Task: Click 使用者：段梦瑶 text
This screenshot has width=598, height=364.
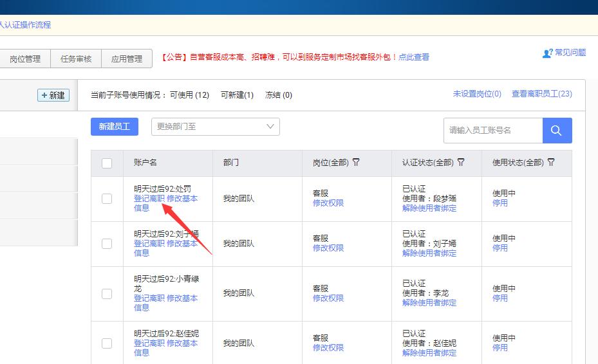Action: coord(429,199)
